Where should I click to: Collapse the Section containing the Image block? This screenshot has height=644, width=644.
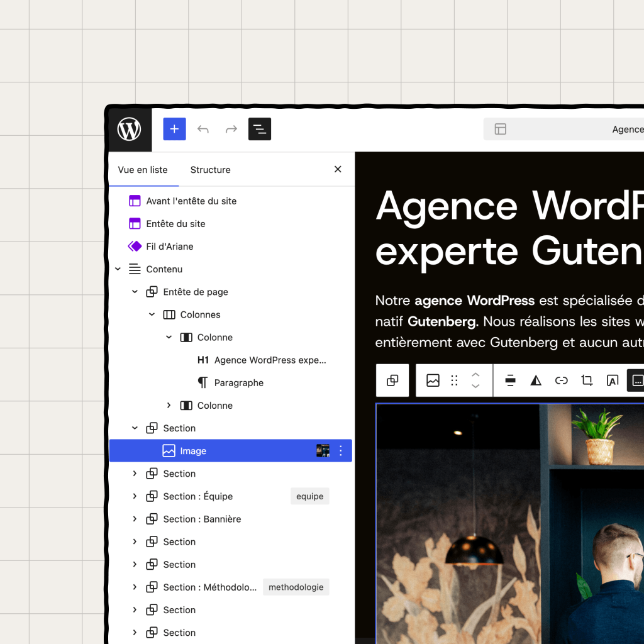point(135,428)
